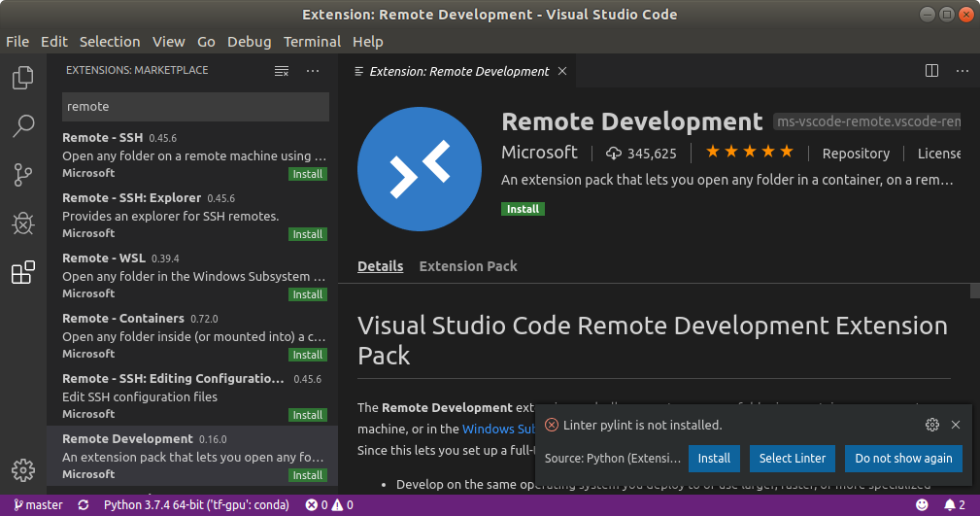Select Remote - SSH: Explorer list entry

192,215
